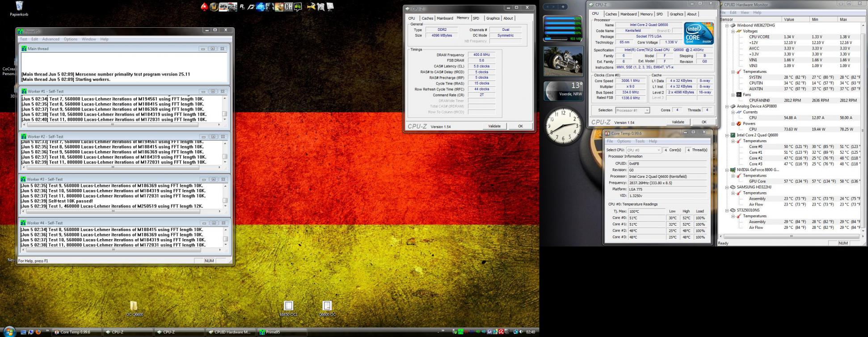The width and height of the screenshot is (868, 337).
Task: Open the Advanced menu in Prime95
Action: tap(51, 39)
